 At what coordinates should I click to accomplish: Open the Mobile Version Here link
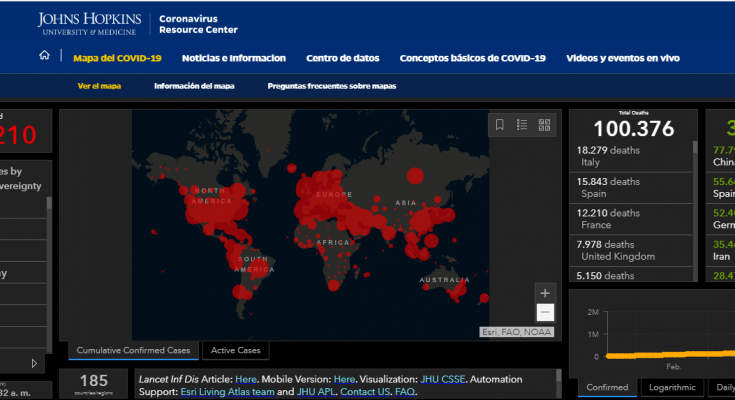pos(344,379)
